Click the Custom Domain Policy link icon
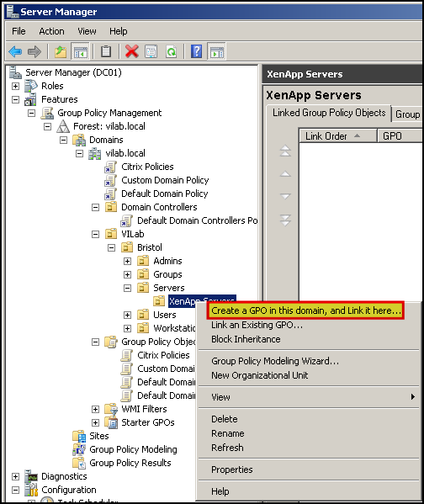Screen dimensions: 424x504 110,180
